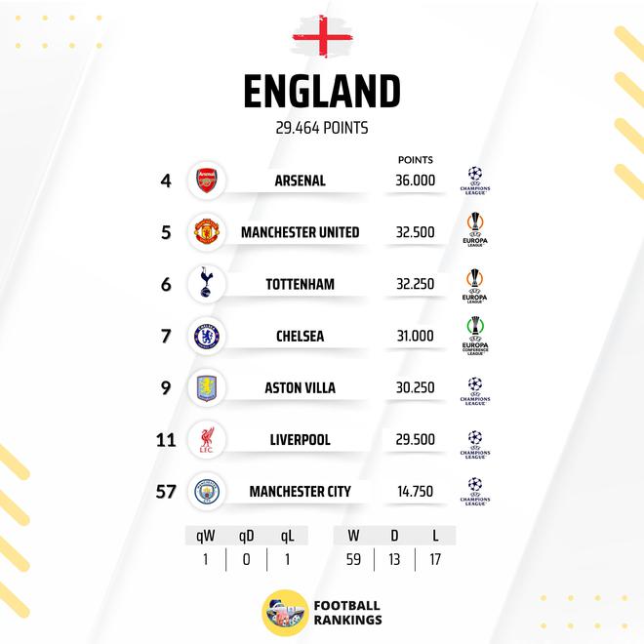Click the England flag at top

[322, 35]
